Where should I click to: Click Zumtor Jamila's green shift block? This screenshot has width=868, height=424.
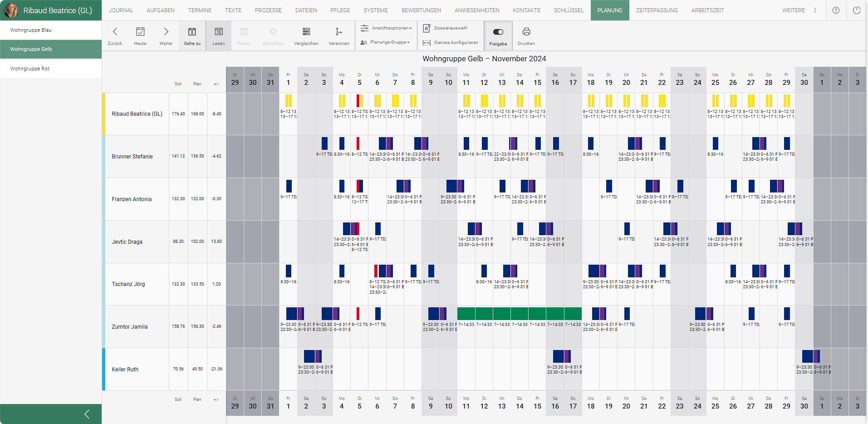520,313
